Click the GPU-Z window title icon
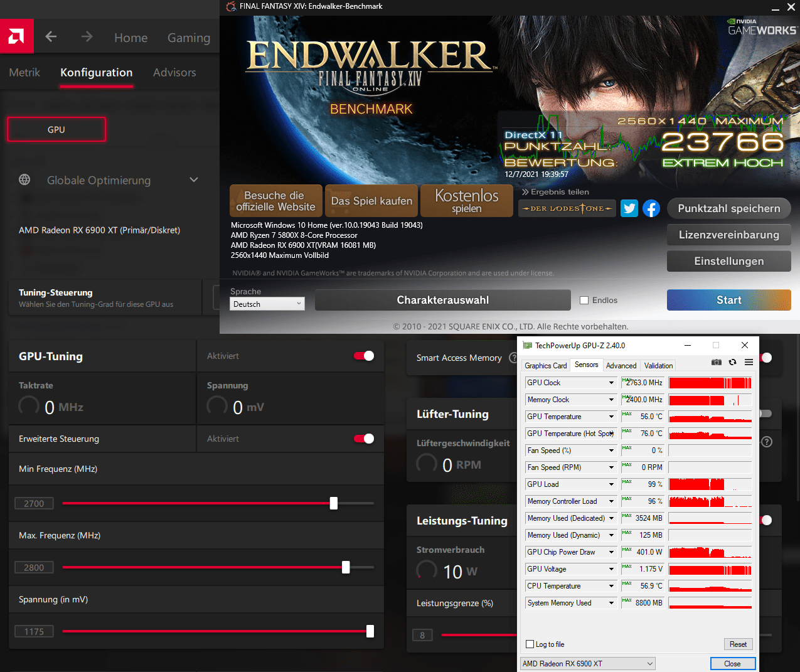The height and width of the screenshot is (672, 800). coord(528,346)
